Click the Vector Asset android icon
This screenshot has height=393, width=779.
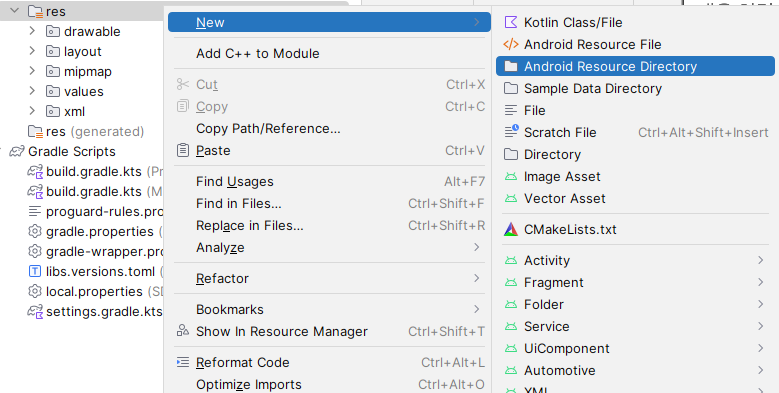(x=511, y=198)
